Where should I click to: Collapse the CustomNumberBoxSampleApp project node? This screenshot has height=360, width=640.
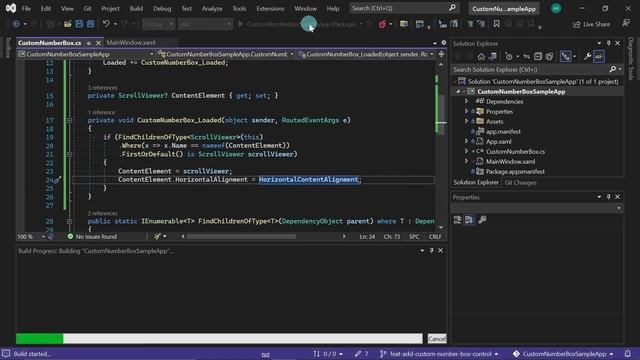coord(458,91)
